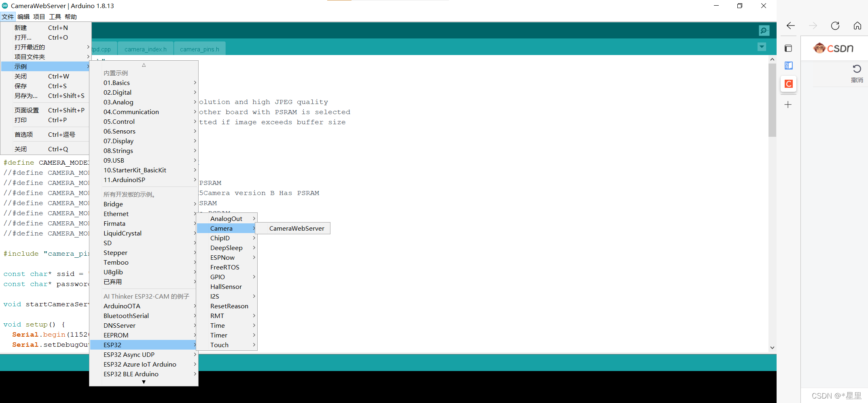Open the 编辑 menu
The image size is (868, 403).
[x=23, y=17]
